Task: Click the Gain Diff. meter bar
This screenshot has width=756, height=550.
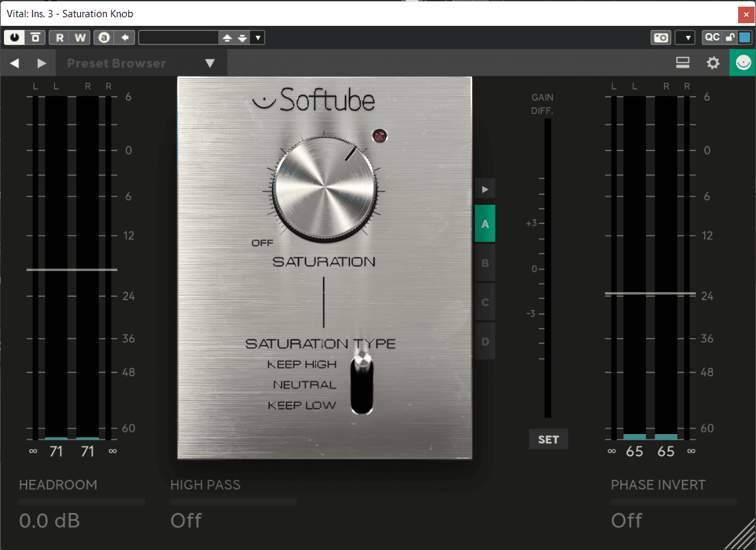Action: [548, 268]
